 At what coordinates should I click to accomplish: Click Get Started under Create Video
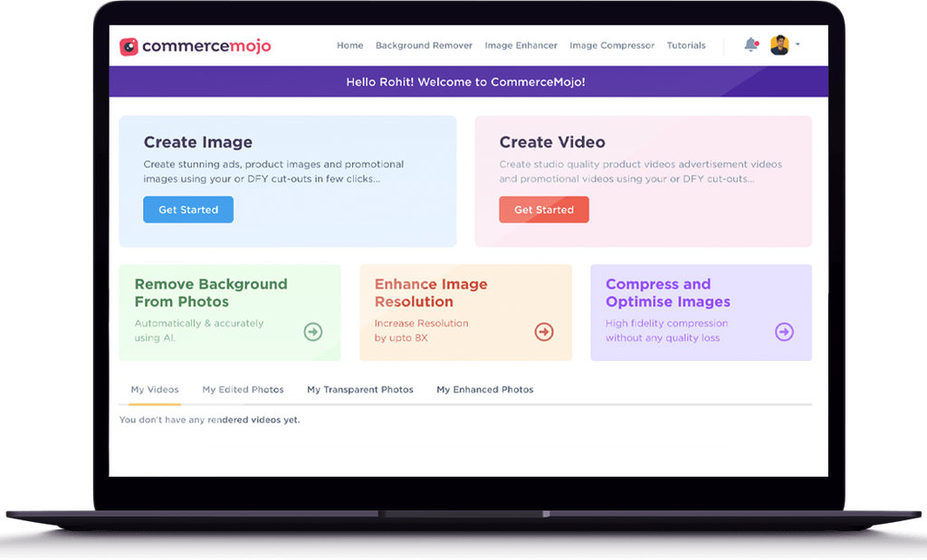tap(544, 210)
